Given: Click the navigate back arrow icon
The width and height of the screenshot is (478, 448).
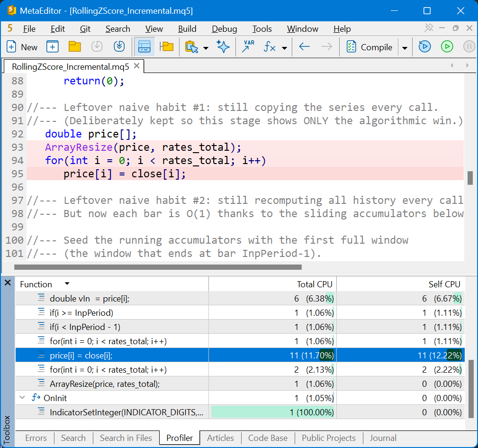Looking at the screenshot, I should [x=304, y=46].
